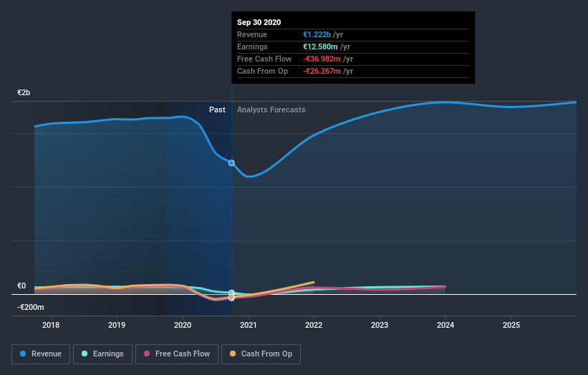588x375 pixels.
Task: Select the 2021 x-axis label
Action: click(249, 325)
